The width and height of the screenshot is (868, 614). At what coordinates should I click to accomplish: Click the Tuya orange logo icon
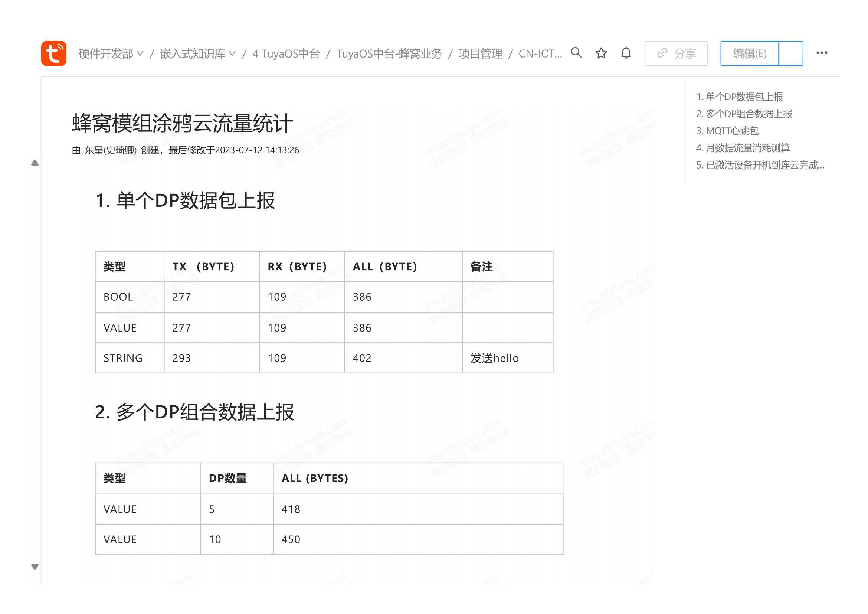coord(54,53)
